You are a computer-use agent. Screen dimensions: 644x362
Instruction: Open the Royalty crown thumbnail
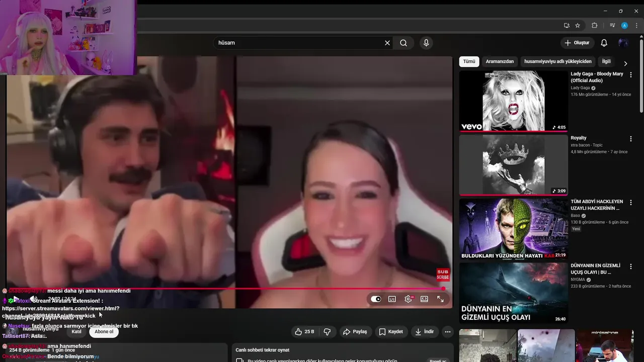[513, 165]
